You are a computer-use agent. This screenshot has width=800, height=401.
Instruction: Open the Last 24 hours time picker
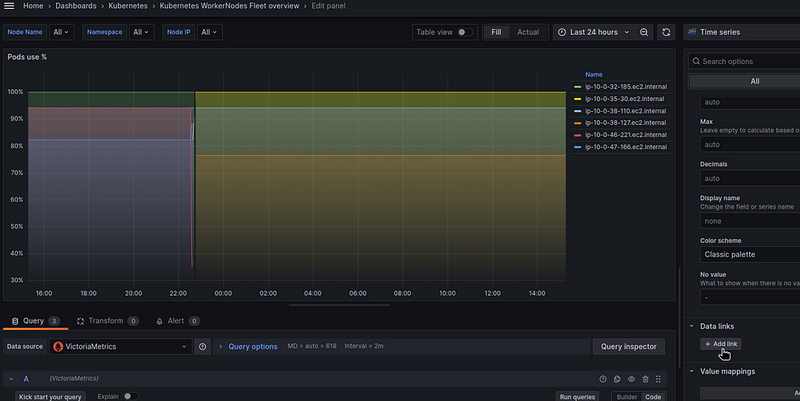(x=593, y=32)
